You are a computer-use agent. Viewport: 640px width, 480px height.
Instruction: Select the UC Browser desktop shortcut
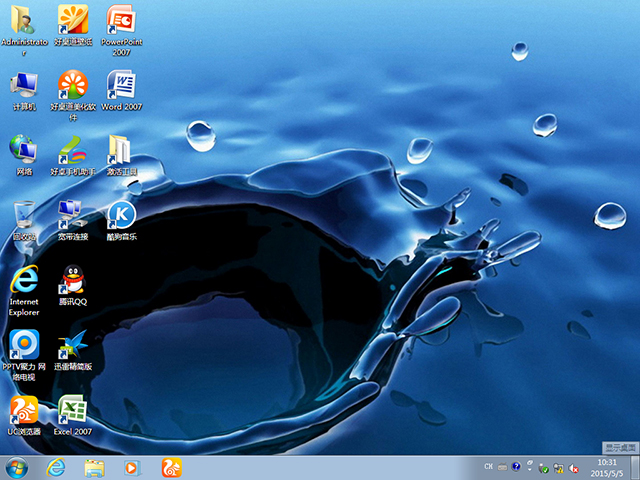click(x=24, y=411)
